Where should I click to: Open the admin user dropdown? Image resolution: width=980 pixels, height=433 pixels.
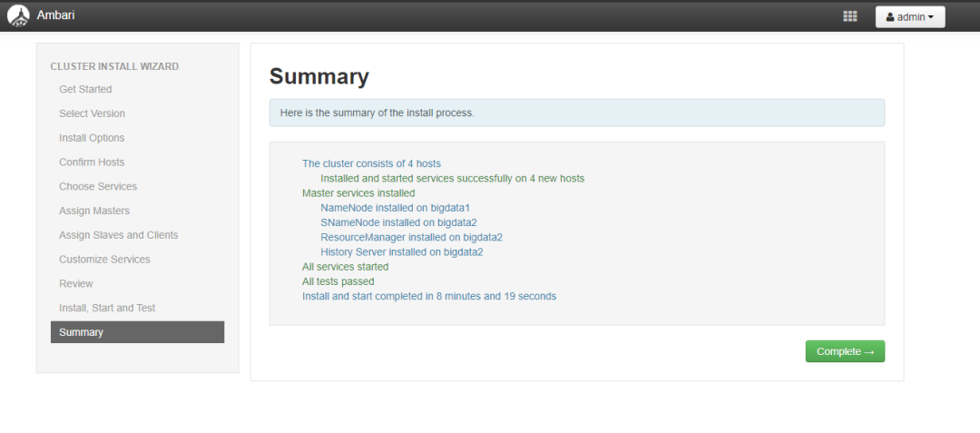tap(909, 16)
